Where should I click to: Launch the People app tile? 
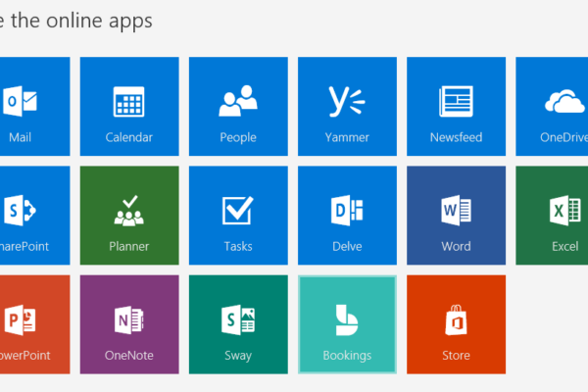click(238, 106)
